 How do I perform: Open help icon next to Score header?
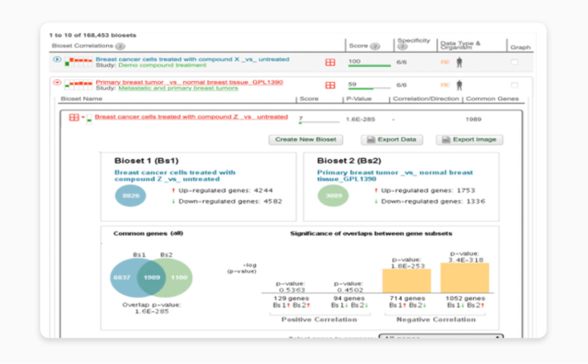click(375, 46)
